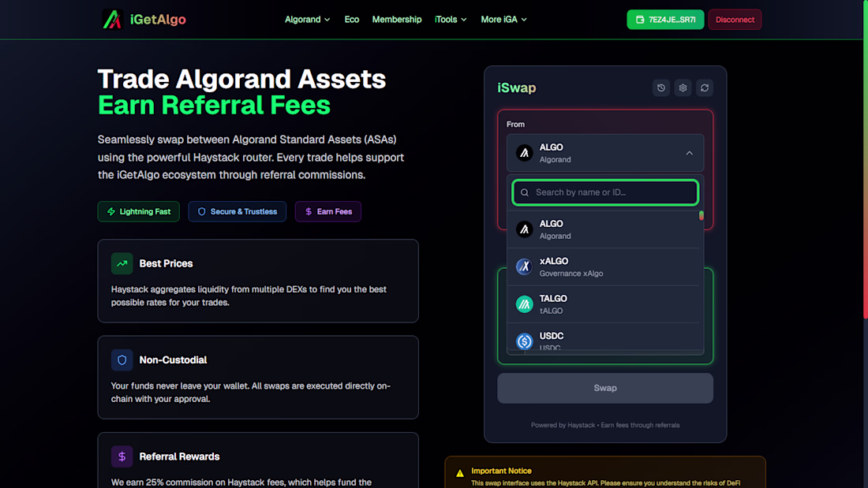Click the Important Notice warning icon
The image size is (868, 488).
tap(460, 473)
